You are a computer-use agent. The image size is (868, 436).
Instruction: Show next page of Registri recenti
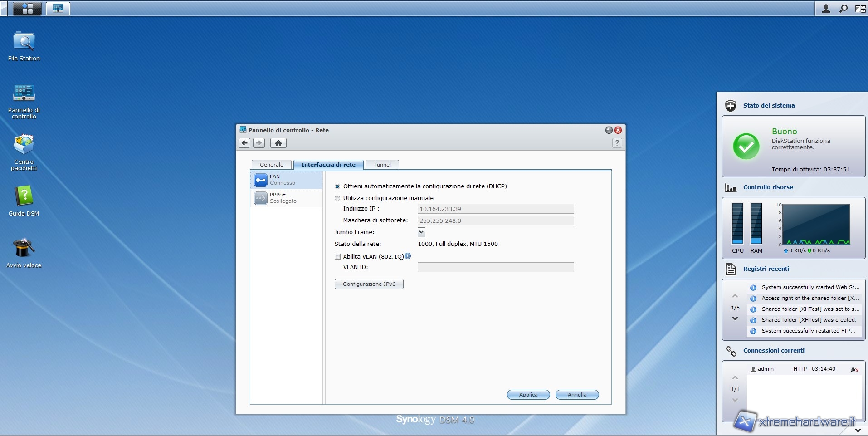[735, 318]
